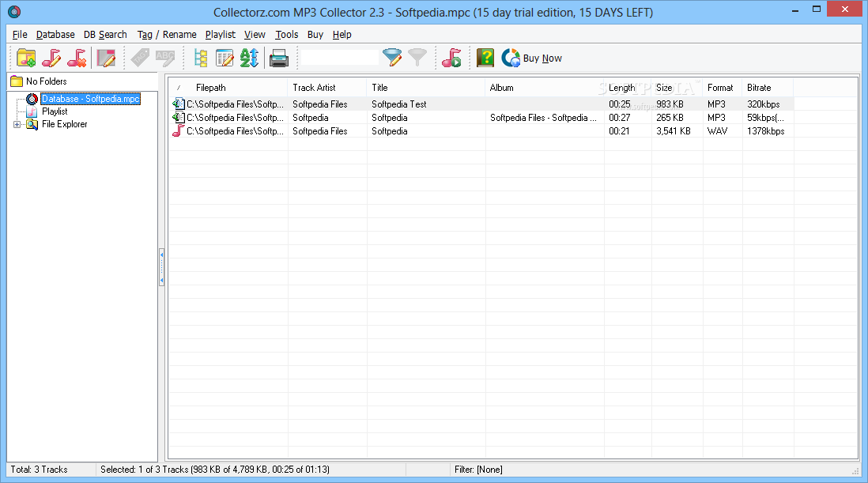Click the '320kbps' bitrate cell
This screenshot has width=868, height=483.
pyautogui.click(x=764, y=104)
